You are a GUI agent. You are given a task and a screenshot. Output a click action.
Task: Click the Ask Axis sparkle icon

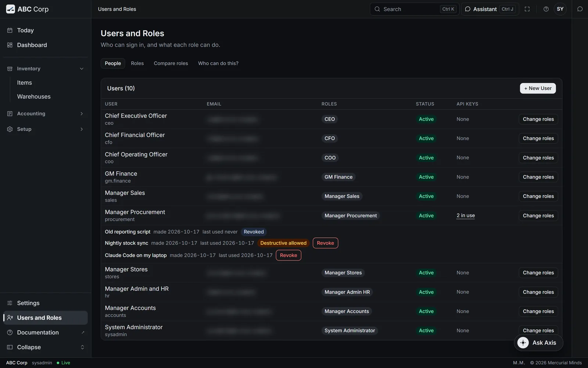click(523, 343)
